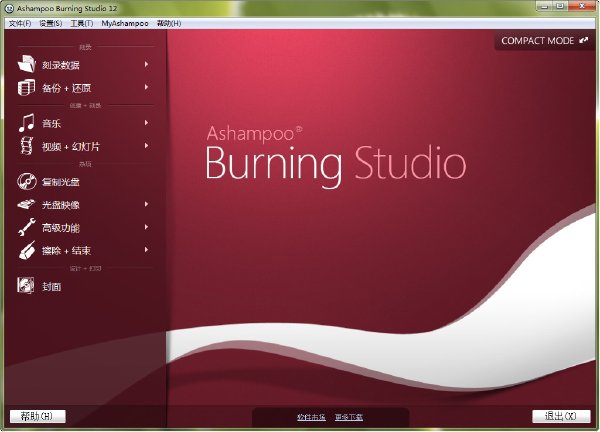The height and width of the screenshot is (432, 600).
Task: Expand the 擦除 + 结束 submenu arrow
Action: click(x=147, y=250)
